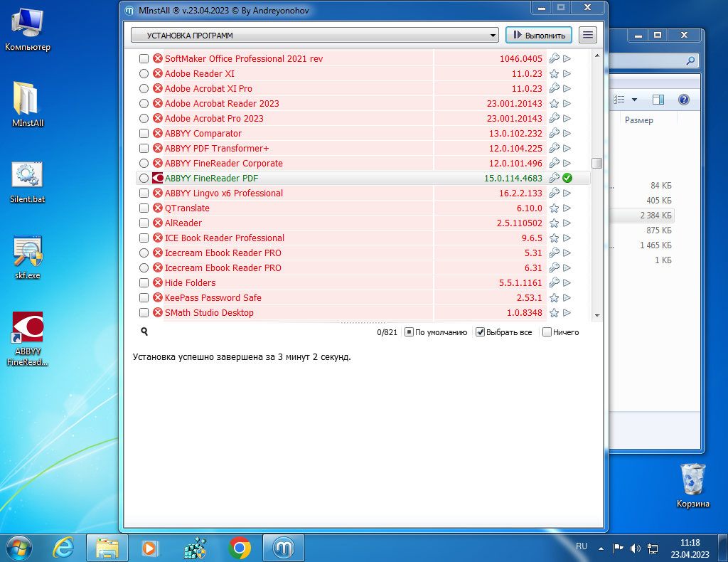Click the Action Center flag icon
The height and width of the screenshot is (562, 728).
click(618, 548)
